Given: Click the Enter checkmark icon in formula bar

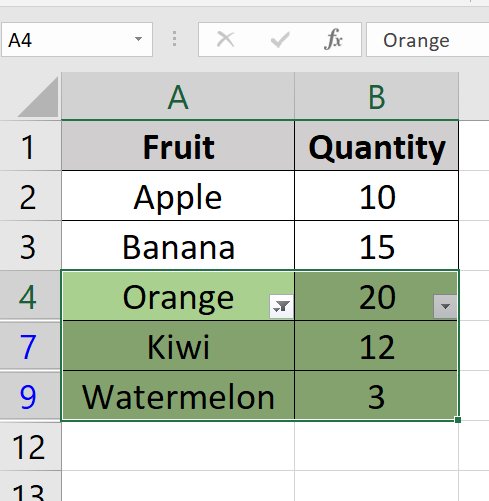Looking at the screenshot, I should pos(280,40).
